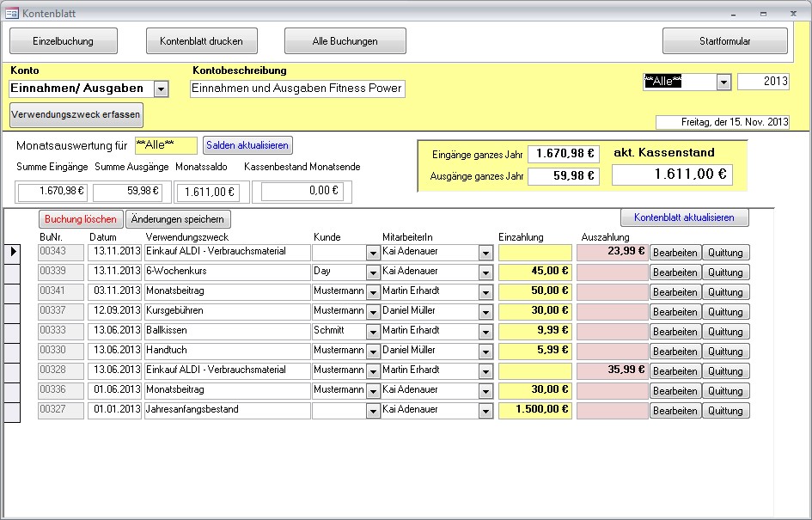This screenshot has height=520, width=812.
Task: Show Alle Buchungen
Action: click(345, 40)
